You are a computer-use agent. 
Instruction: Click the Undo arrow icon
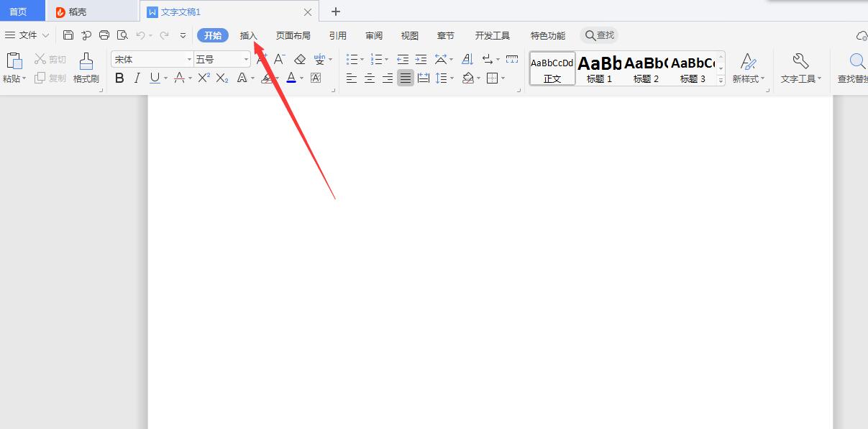tap(141, 34)
